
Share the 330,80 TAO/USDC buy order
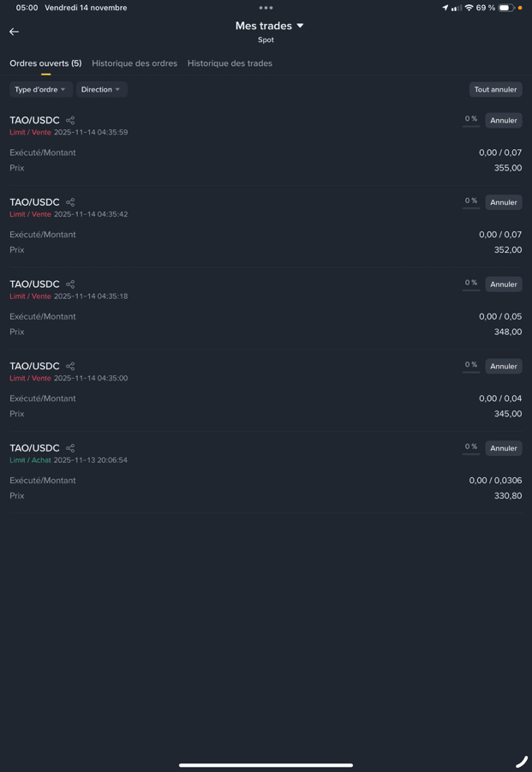coord(70,448)
